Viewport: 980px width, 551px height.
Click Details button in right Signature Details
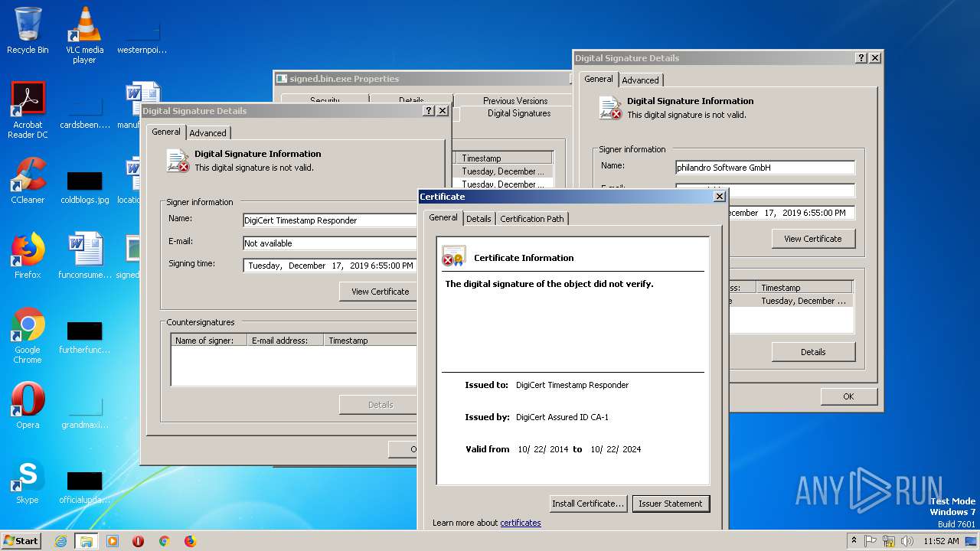[x=813, y=352]
